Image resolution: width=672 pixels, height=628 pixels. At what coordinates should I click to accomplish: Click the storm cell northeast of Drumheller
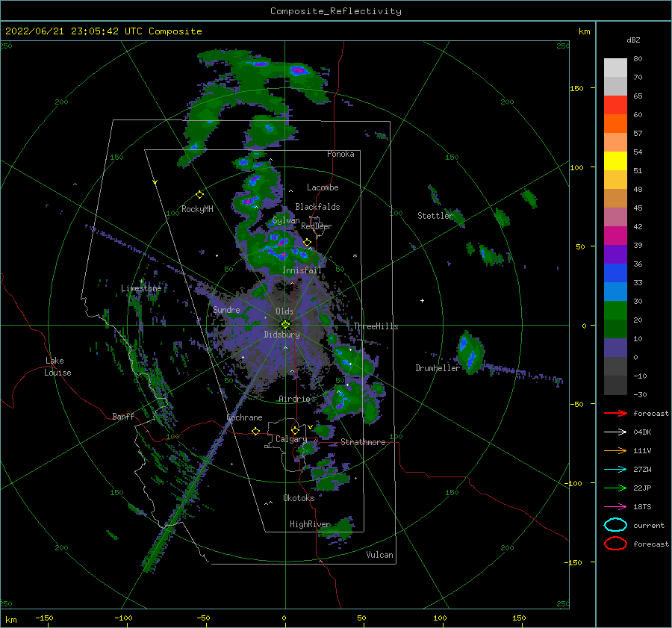point(470,352)
